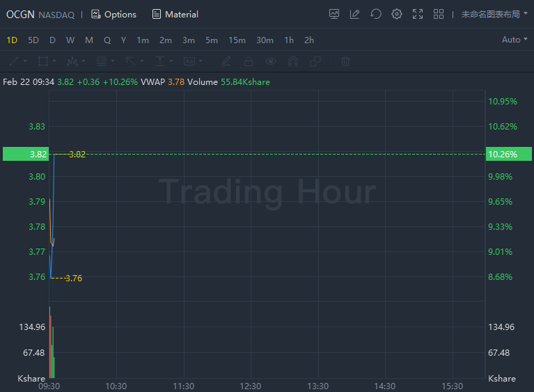Open chart settings gear
Image resolution: width=534 pixels, height=392 pixels.
point(397,15)
